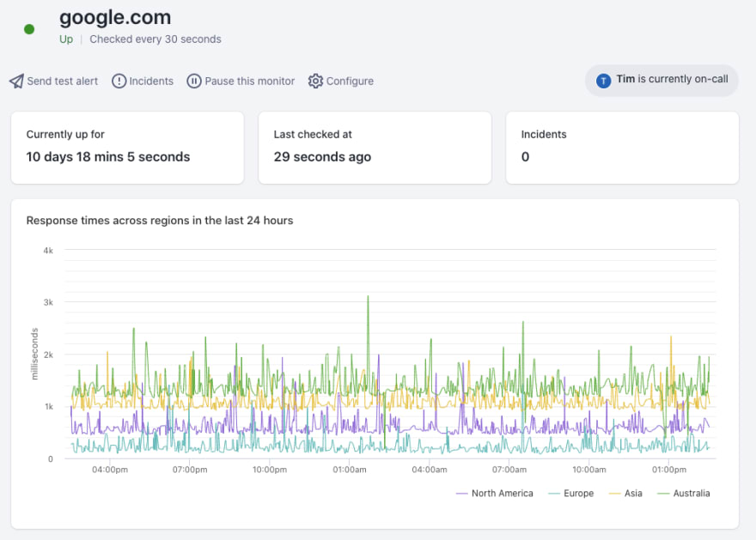
Task: Click Tim's blue avatar icon
Action: pos(603,81)
